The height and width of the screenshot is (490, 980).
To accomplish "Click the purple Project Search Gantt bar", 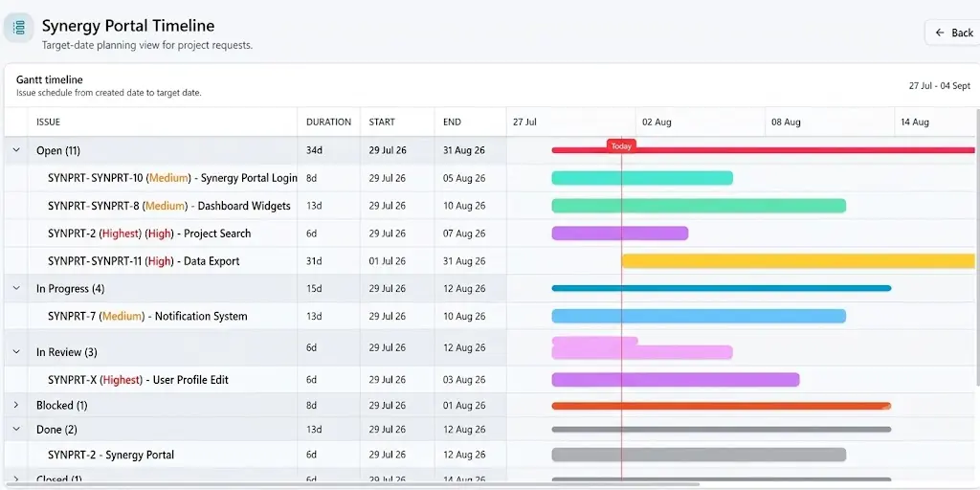I will (x=619, y=234).
